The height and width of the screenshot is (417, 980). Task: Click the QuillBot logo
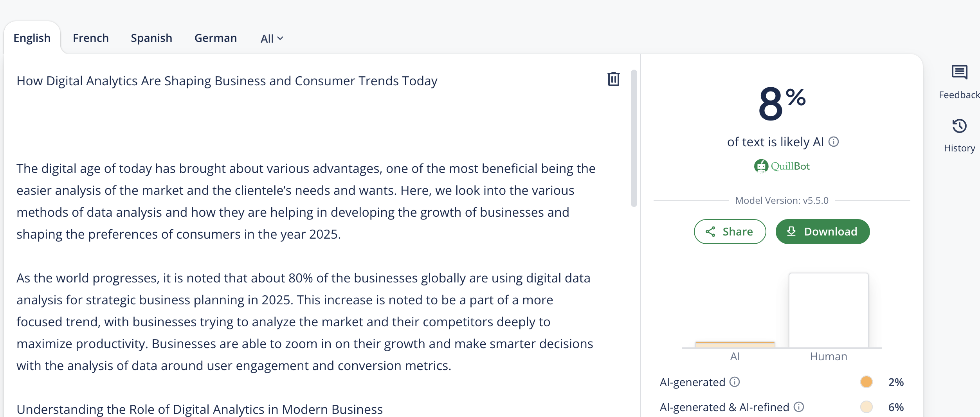click(x=782, y=166)
